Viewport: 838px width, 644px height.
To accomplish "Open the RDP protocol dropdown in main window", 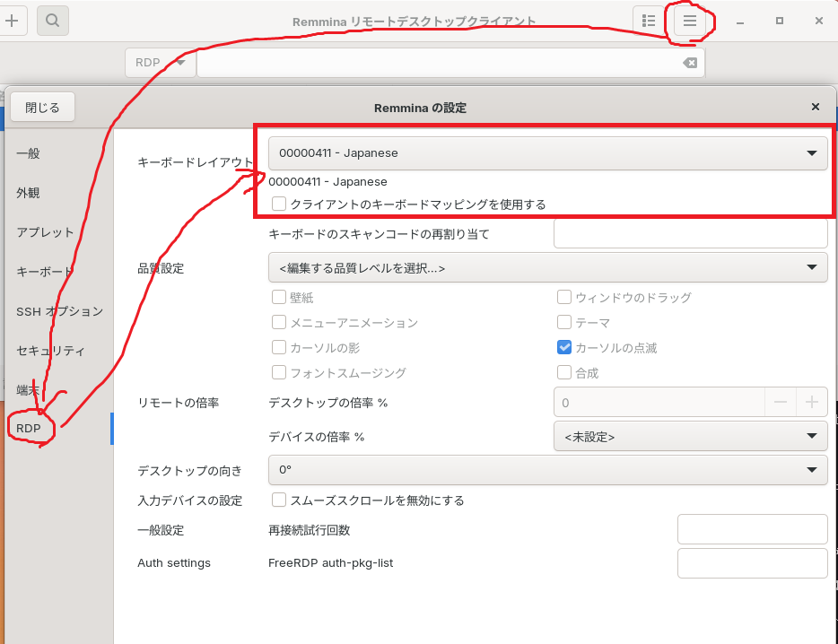I will (161, 63).
